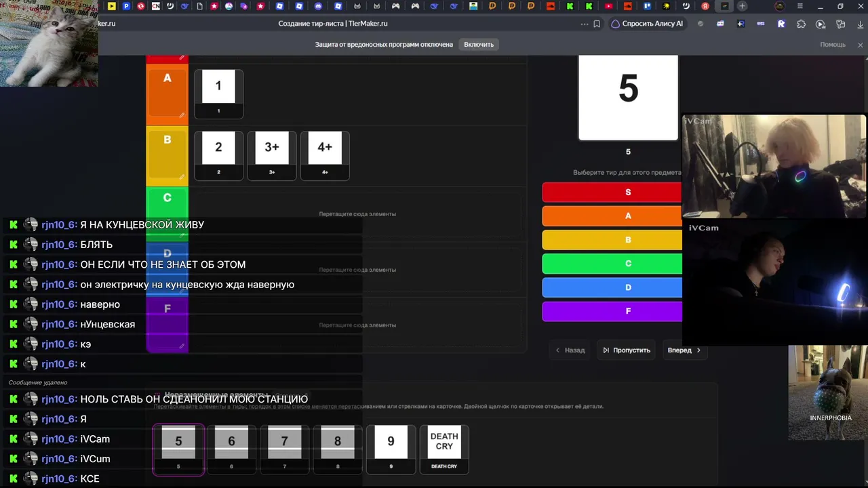Viewport: 868px width, 488px height.
Task: Advance with the Вперед button
Action: [x=684, y=350]
